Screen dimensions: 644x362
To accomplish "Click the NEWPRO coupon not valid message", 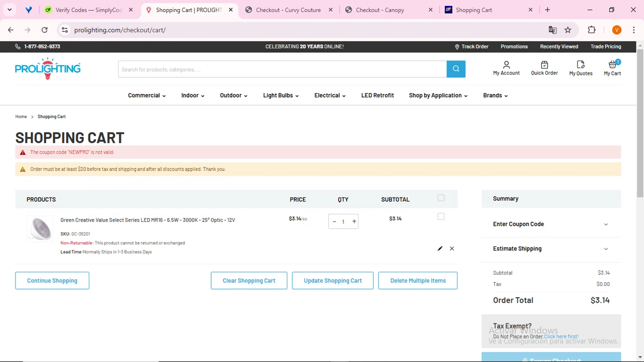I will [x=72, y=152].
